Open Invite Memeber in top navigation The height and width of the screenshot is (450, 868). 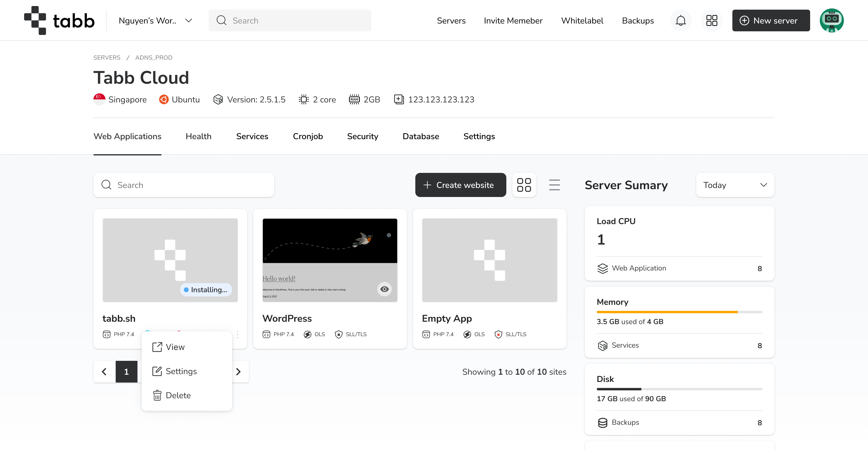pyautogui.click(x=513, y=20)
